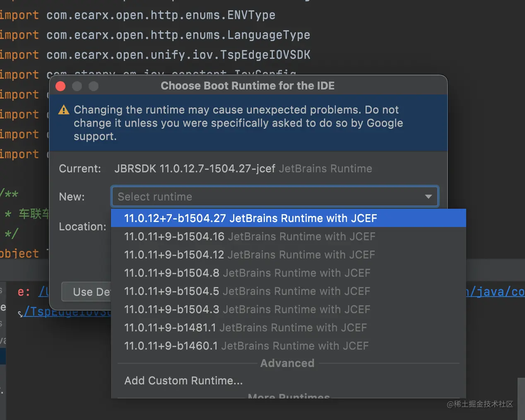Screen dimensions: 525x420
Task: Choose the 11.0.11+9-b1504.5 runtime
Action: tap(247, 291)
